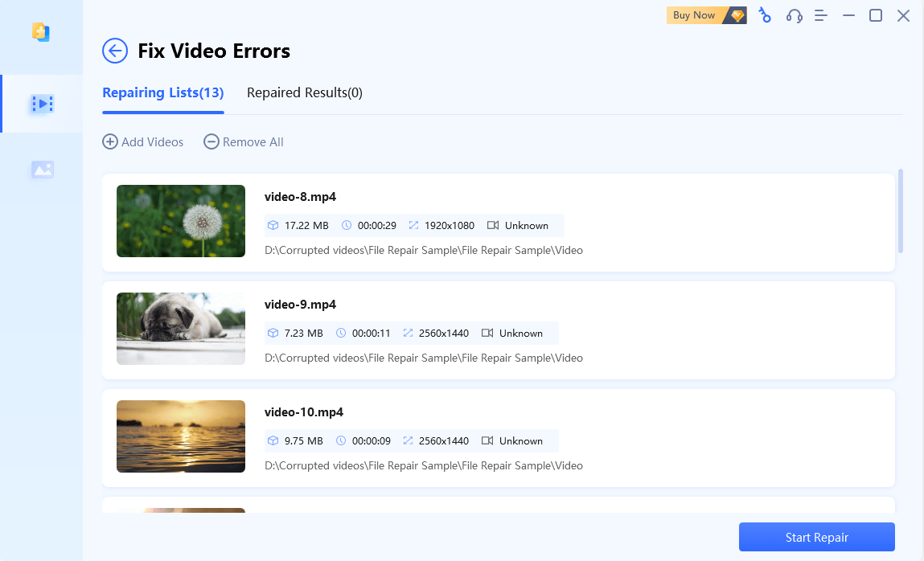Click the key activation icon
Viewport: 924px width, 561px height.
[x=765, y=15]
